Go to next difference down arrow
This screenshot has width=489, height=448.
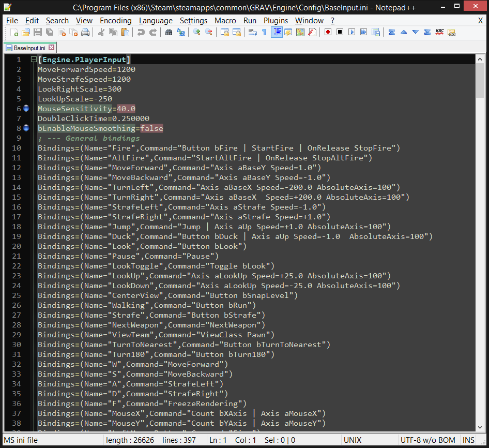(x=416, y=32)
